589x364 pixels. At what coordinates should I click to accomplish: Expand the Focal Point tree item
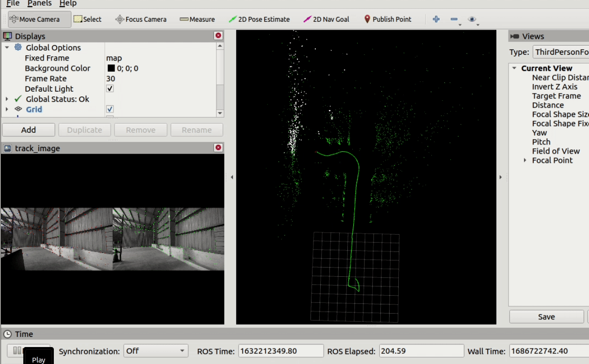coord(525,160)
